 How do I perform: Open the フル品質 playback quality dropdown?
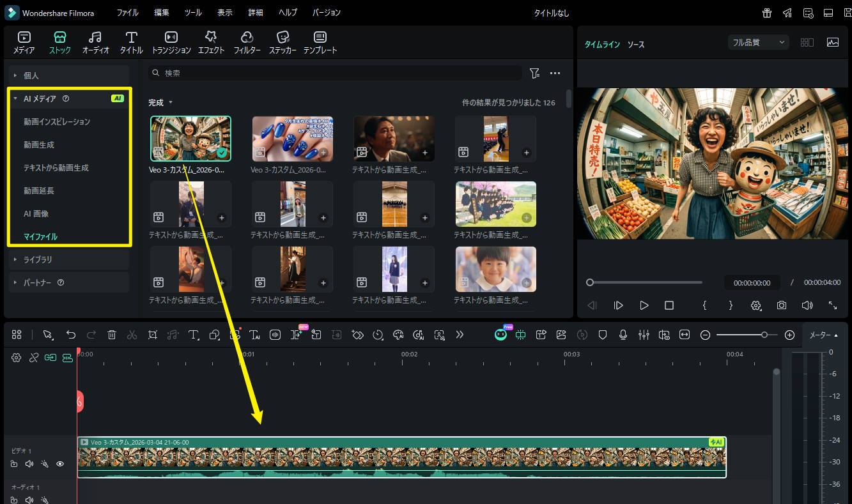[x=758, y=41]
